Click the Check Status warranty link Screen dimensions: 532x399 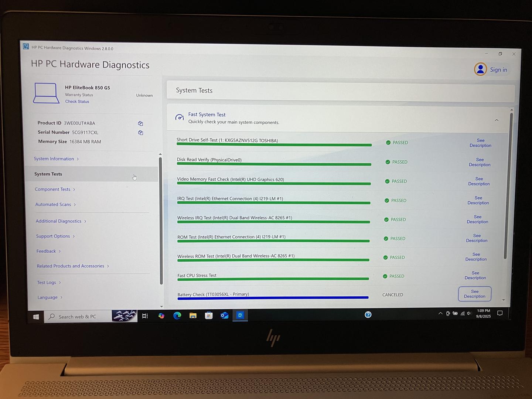[x=77, y=102]
